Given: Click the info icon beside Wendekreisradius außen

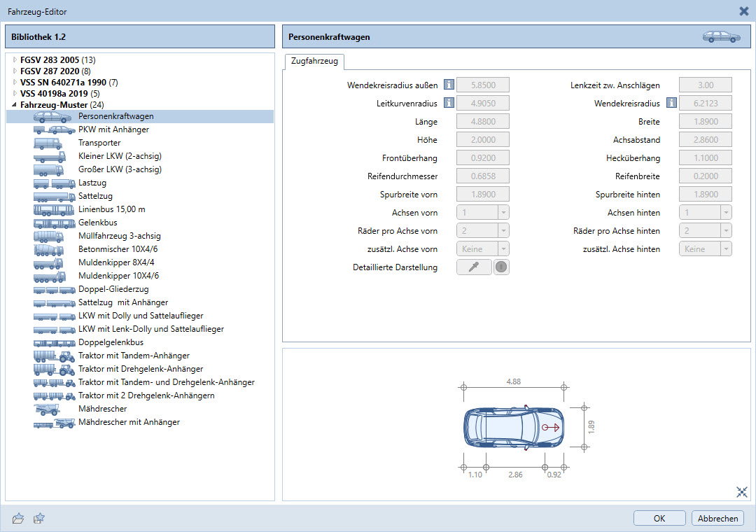Looking at the screenshot, I should (x=449, y=85).
